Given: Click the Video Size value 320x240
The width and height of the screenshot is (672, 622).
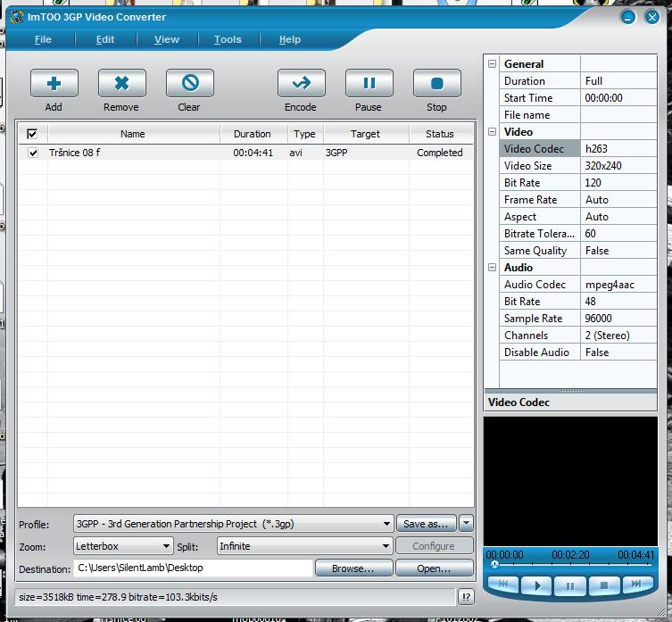Looking at the screenshot, I should click(x=618, y=165).
